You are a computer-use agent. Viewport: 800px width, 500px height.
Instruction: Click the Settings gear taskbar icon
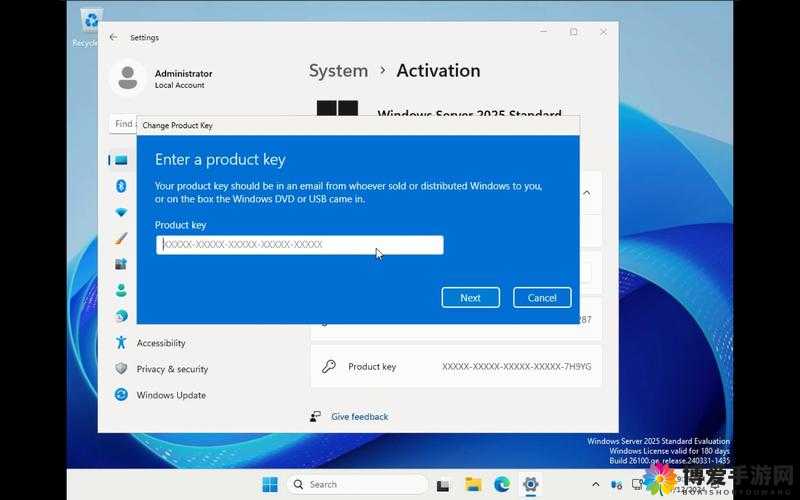point(531,484)
